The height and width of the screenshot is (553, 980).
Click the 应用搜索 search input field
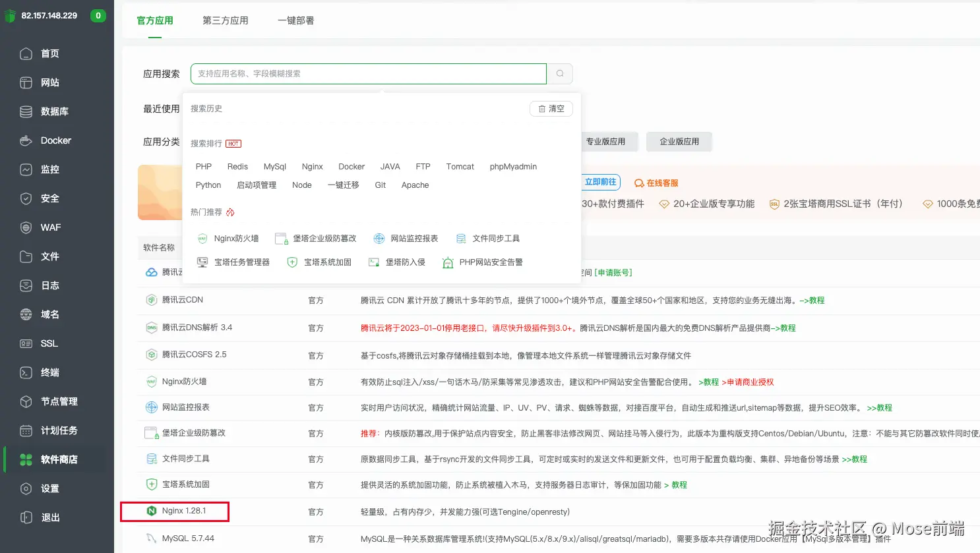pos(369,74)
